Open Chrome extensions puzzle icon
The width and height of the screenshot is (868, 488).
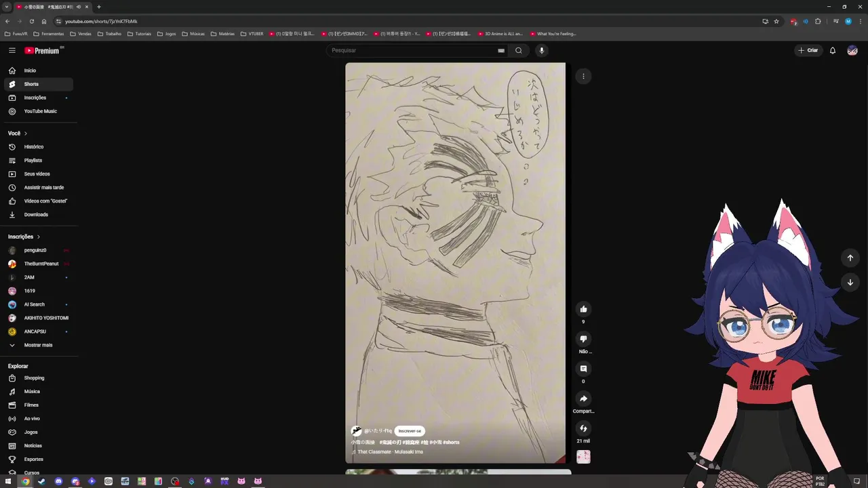[x=818, y=21]
